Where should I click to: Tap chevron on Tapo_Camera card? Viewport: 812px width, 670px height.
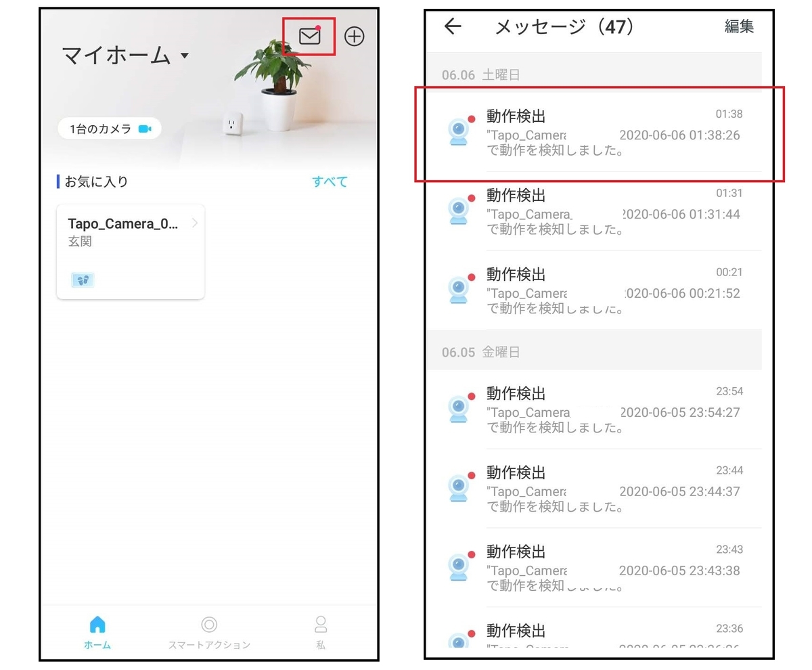[x=195, y=223]
